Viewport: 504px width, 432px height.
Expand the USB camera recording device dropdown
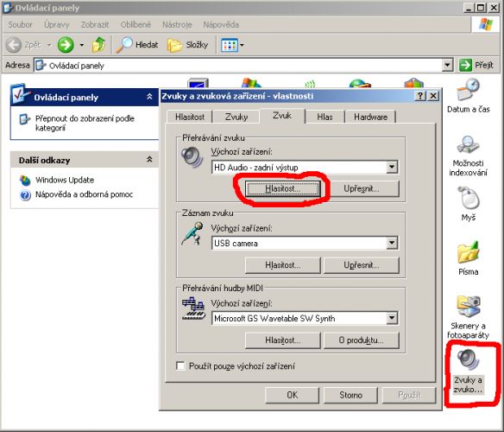392,243
